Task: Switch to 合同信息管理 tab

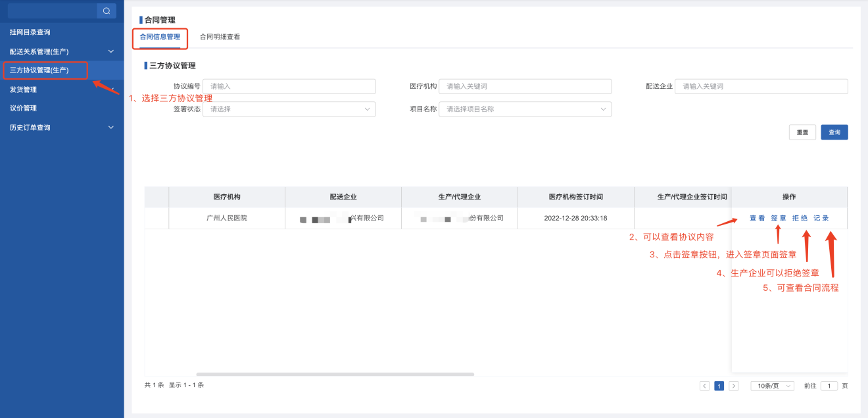Action: click(x=160, y=38)
